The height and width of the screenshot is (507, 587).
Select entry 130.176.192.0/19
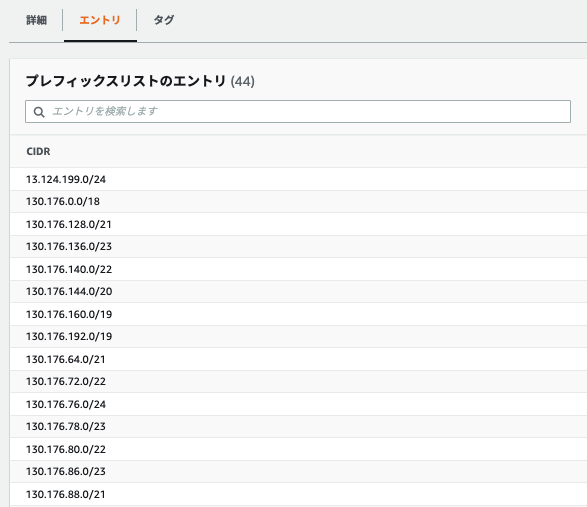coord(69,336)
